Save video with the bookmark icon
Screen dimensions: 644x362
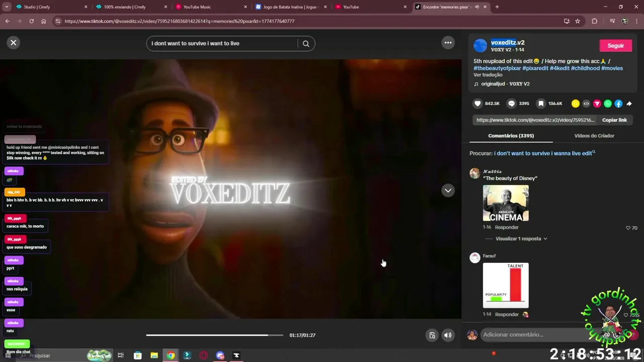pos(541,104)
